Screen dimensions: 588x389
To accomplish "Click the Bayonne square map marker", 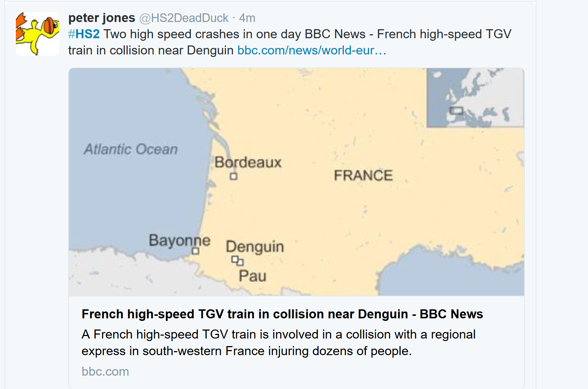I will [x=195, y=251].
